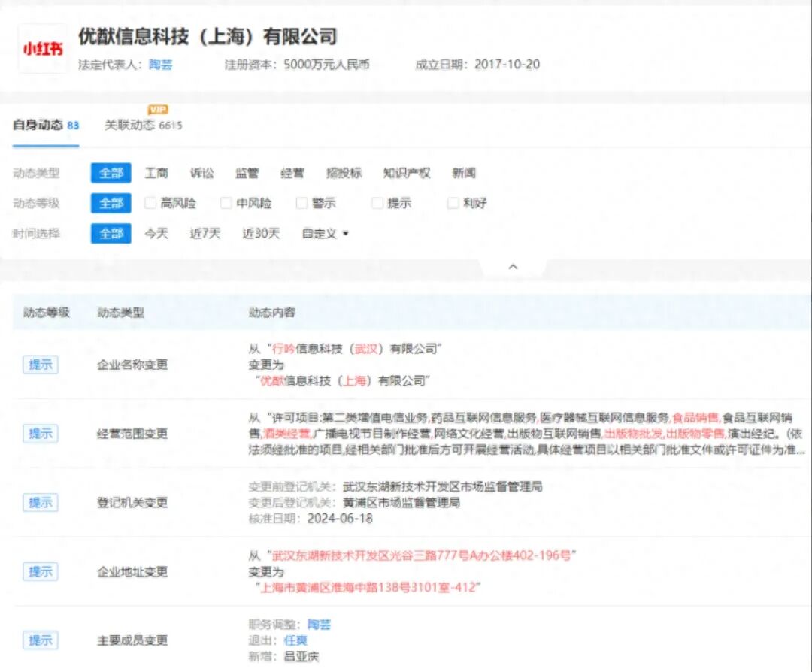Select 全部 in the 动态等级 row

(x=111, y=203)
